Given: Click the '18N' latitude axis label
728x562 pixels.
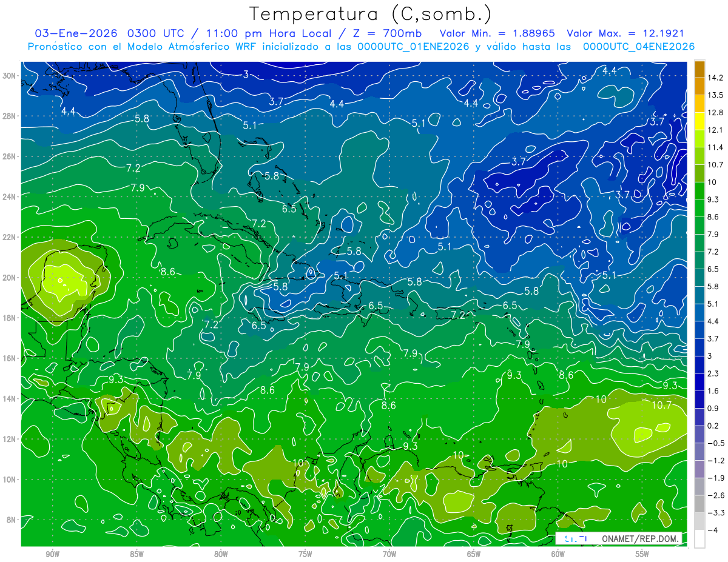Looking at the screenshot, I should [9, 318].
